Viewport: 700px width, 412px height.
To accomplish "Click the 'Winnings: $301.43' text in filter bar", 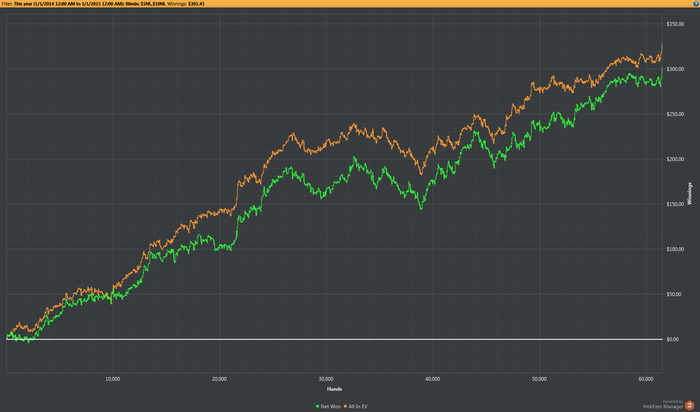I will [x=186, y=4].
